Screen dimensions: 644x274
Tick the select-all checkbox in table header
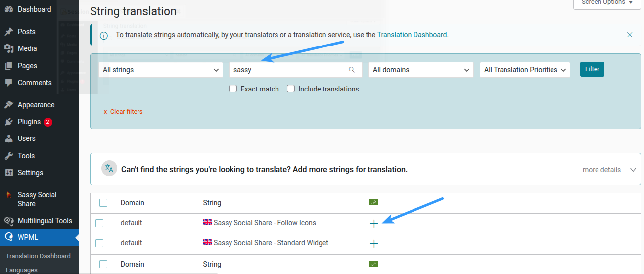click(x=103, y=203)
